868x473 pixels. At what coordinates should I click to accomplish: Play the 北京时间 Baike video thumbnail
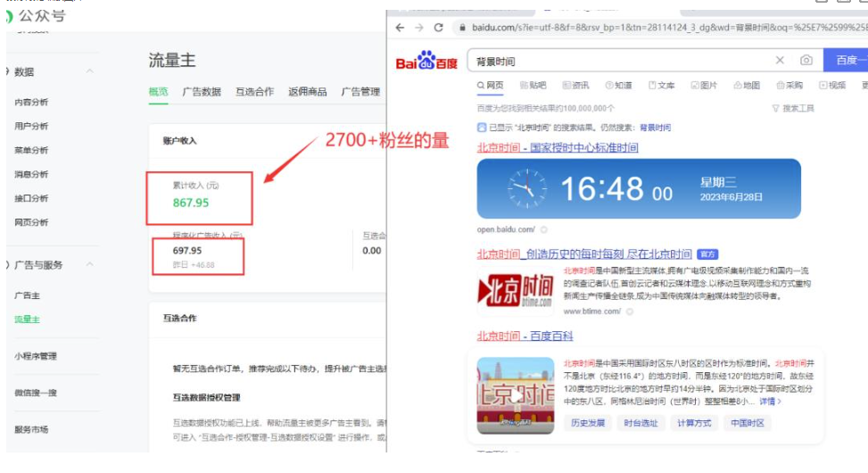pyautogui.click(x=516, y=395)
